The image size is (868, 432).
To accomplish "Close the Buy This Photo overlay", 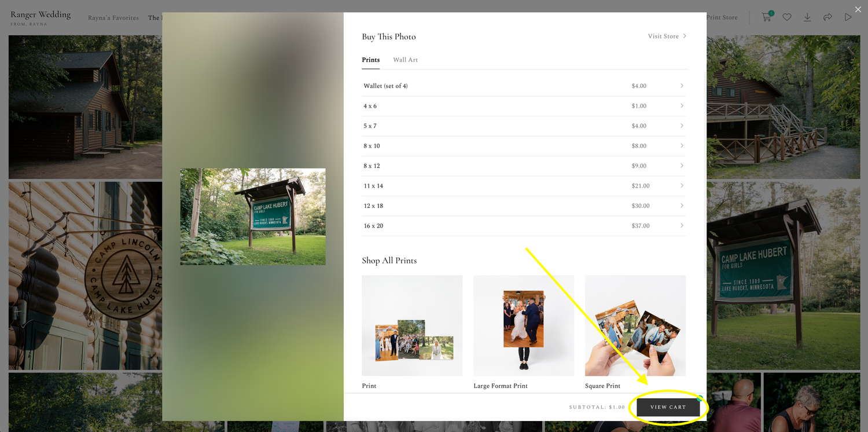I will pos(858,9).
